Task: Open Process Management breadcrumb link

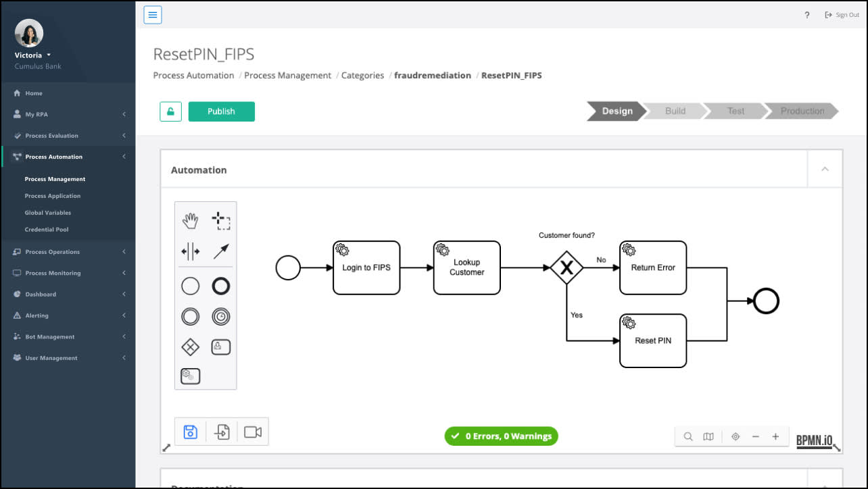Action: [x=288, y=76]
